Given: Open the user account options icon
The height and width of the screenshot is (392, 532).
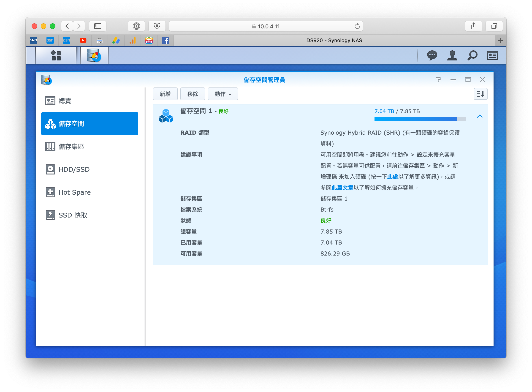Looking at the screenshot, I should 452,55.
